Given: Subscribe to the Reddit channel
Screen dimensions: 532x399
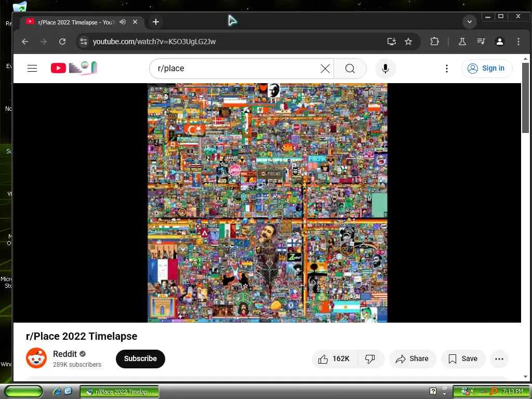Looking at the screenshot, I should [x=140, y=358].
